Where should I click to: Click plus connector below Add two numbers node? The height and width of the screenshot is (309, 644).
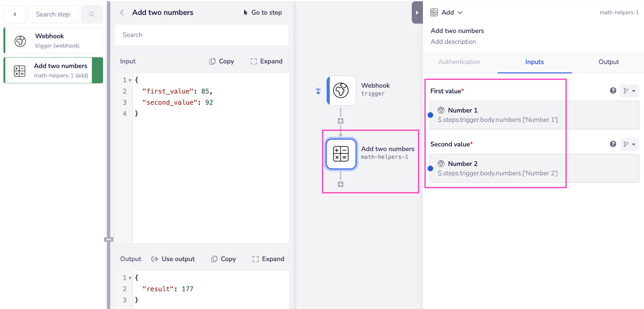tap(340, 184)
